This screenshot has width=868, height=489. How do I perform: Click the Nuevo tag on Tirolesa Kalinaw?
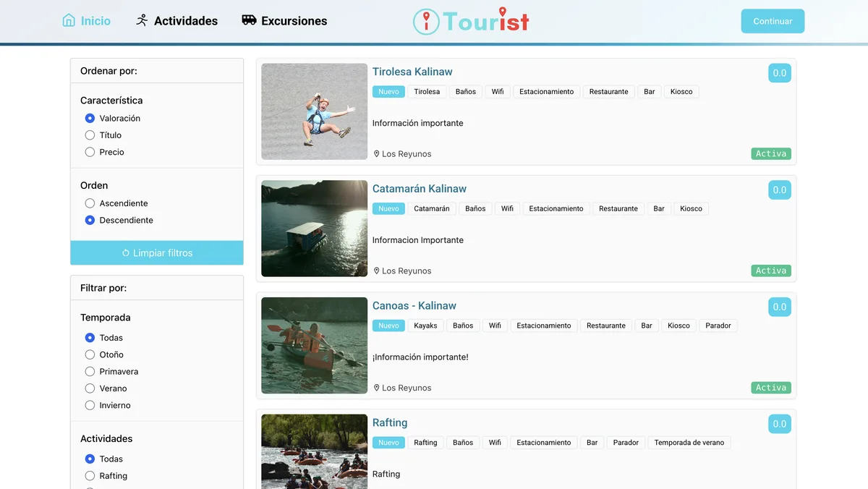tap(388, 92)
